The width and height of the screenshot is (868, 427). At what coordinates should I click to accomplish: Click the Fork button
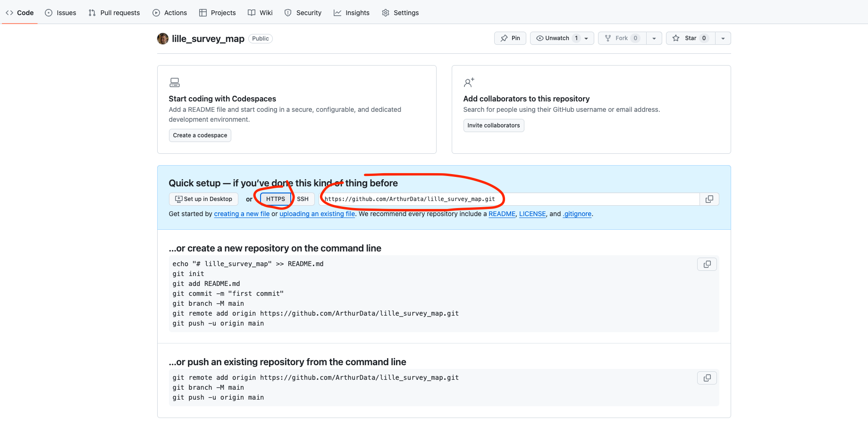tap(622, 38)
